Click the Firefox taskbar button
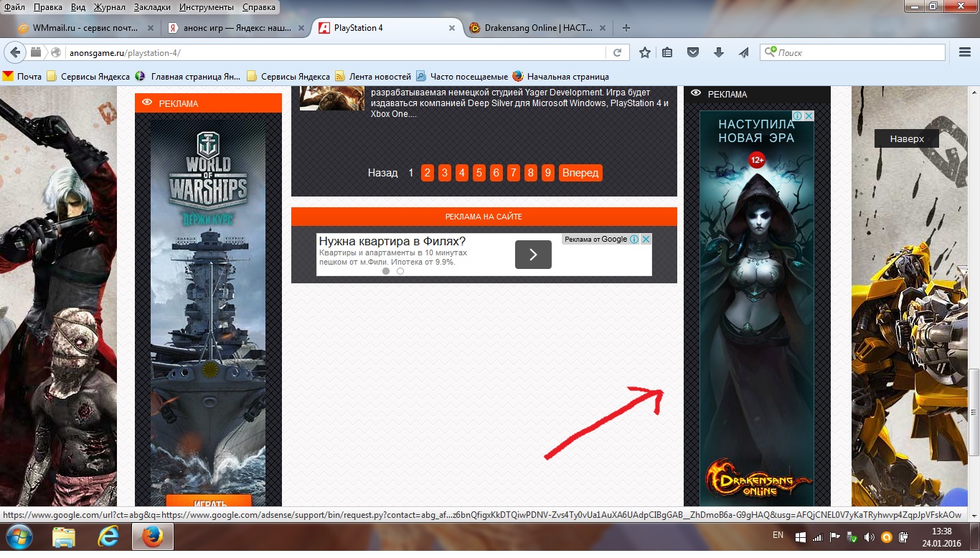 pos(152,536)
